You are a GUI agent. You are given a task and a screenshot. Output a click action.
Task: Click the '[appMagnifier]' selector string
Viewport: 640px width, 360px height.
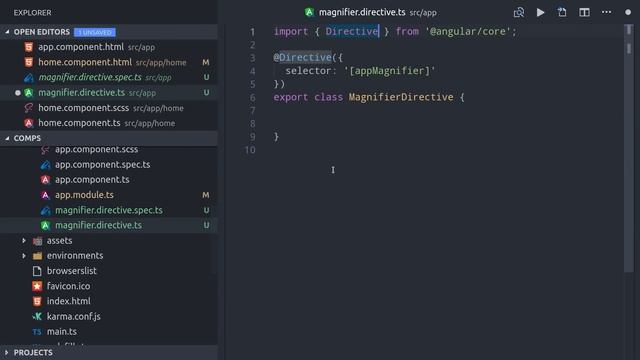pos(389,71)
